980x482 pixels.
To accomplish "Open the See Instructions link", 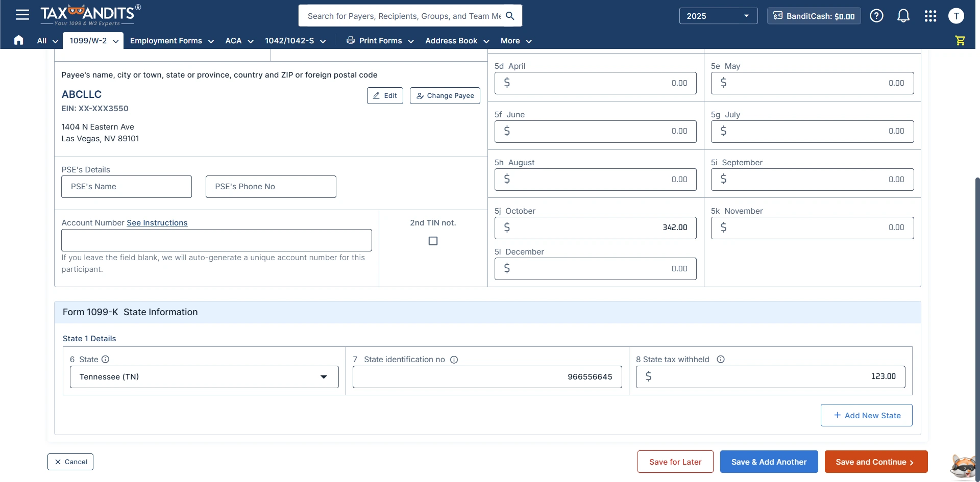I will tap(157, 223).
